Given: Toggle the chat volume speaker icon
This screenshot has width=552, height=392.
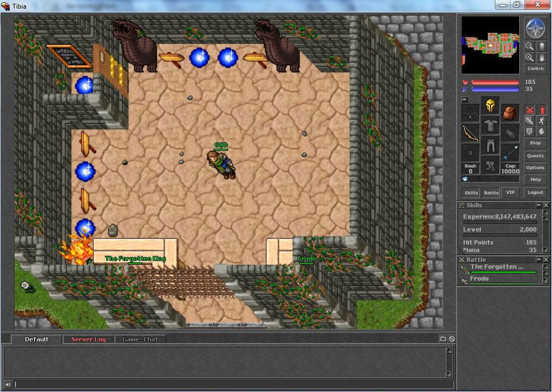Looking at the screenshot, I should point(8,384).
